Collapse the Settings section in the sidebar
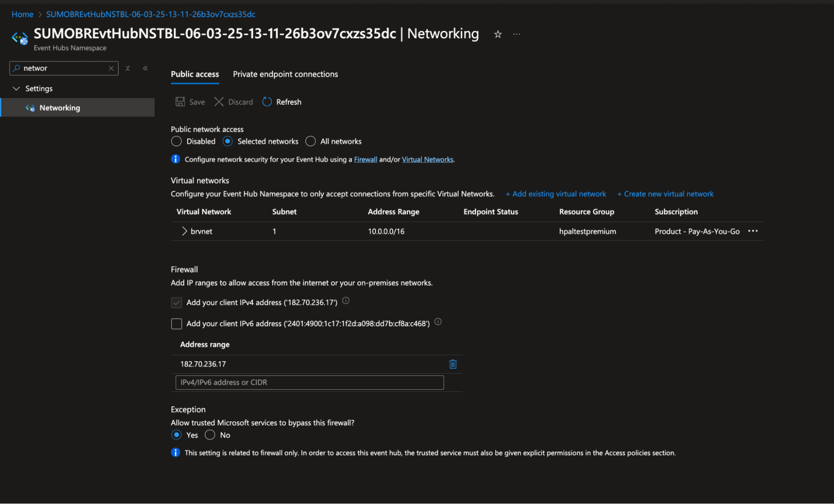 pos(17,88)
